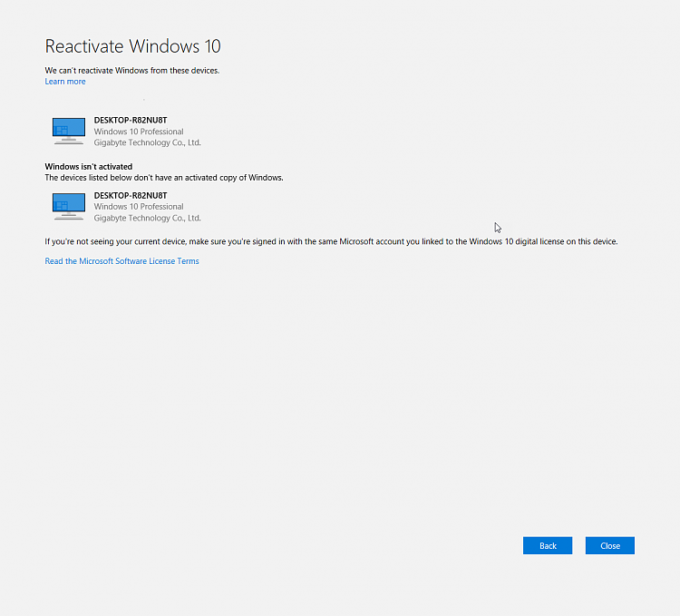This screenshot has height=616, width=680.
Task: Open the Learn more link
Action: coord(65,82)
